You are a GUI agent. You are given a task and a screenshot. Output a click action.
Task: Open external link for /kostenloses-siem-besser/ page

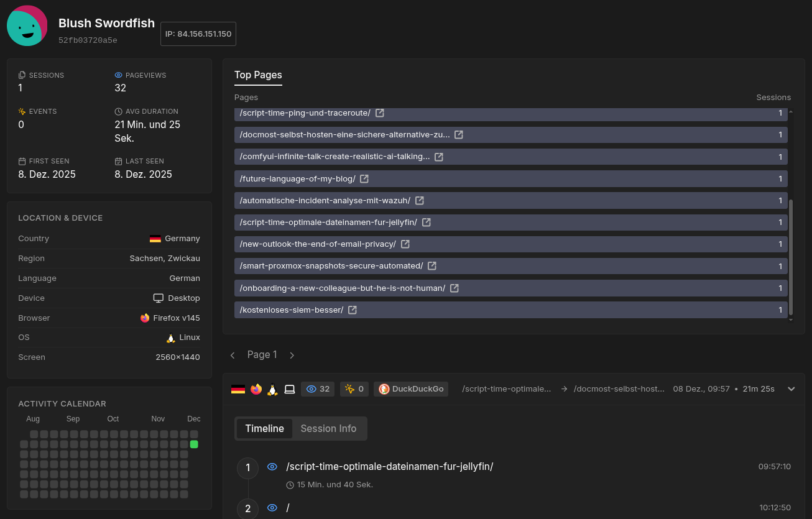[x=353, y=310]
